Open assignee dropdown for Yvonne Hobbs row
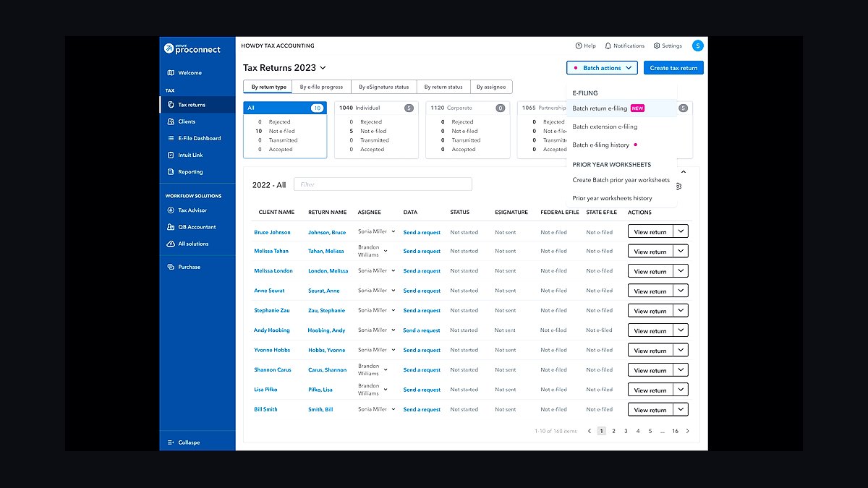 (393, 350)
